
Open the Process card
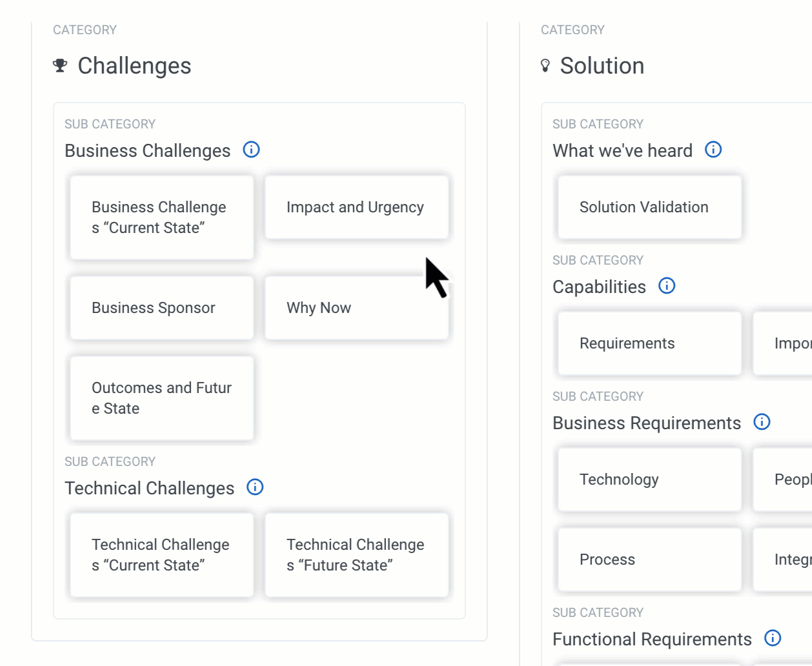pyautogui.click(x=649, y=560)
